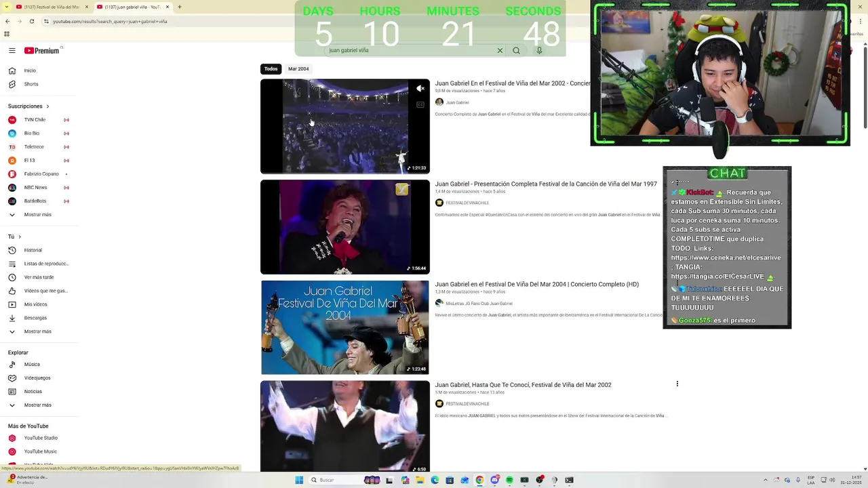Expand Mostrar más under Explorar

[x=38, y=405]
